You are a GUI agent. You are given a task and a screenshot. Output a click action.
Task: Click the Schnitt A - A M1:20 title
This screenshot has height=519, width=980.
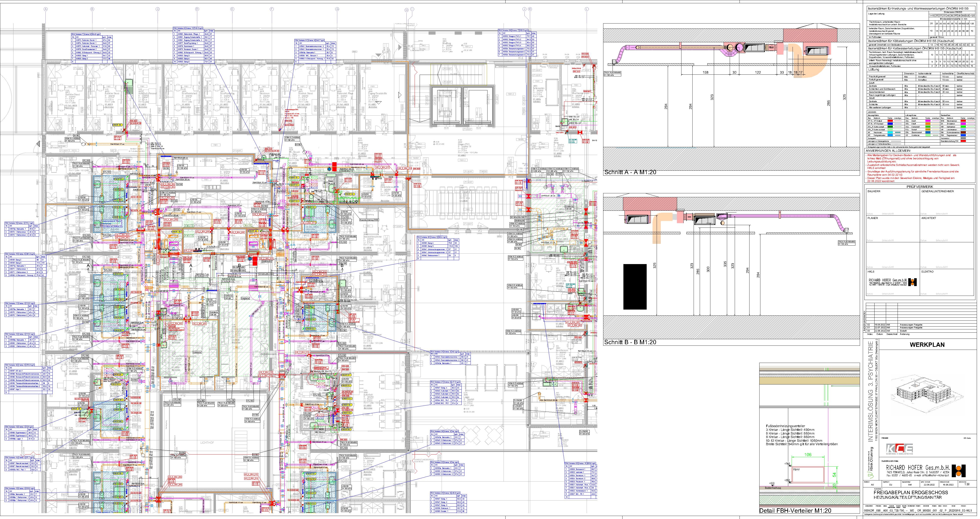point(630,172)
